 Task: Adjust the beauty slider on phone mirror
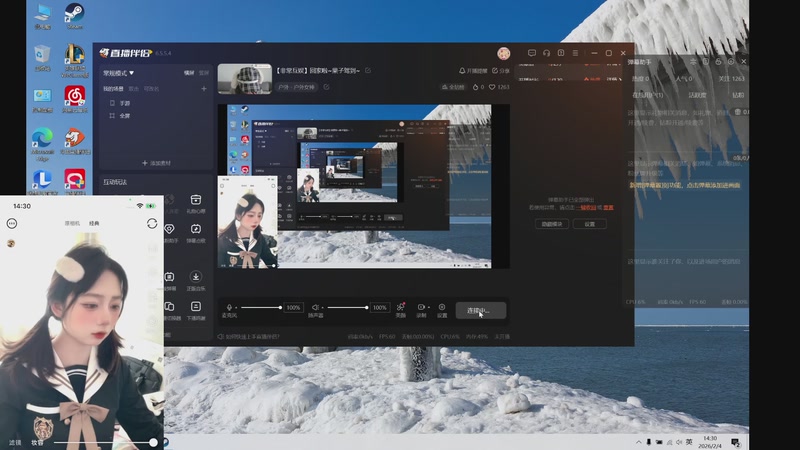(x=104, y=442)
